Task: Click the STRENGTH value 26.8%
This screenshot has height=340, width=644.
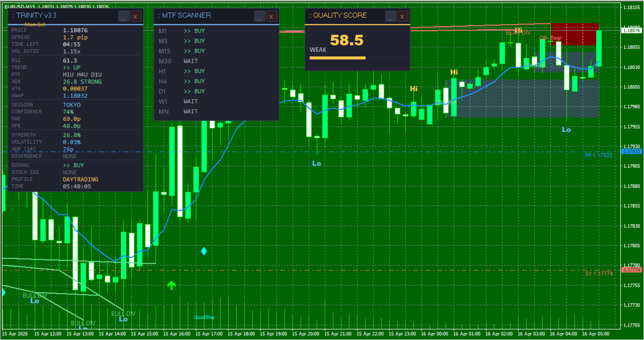Action: click(x=71, y=135)
